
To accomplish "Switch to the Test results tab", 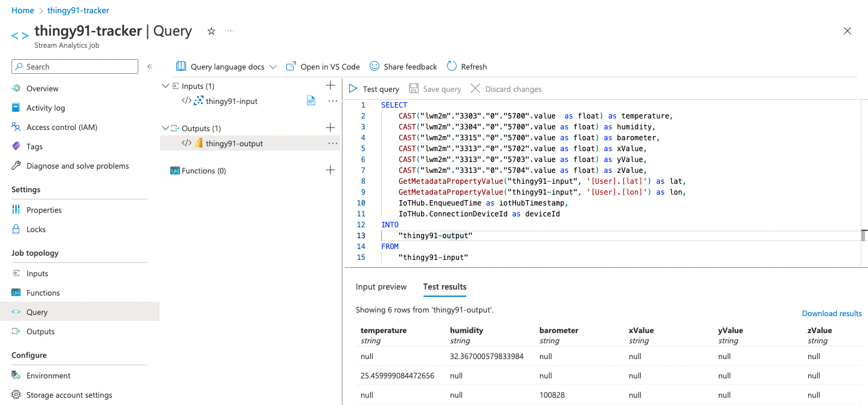I will pyautogui.click(x=445, y=287).
